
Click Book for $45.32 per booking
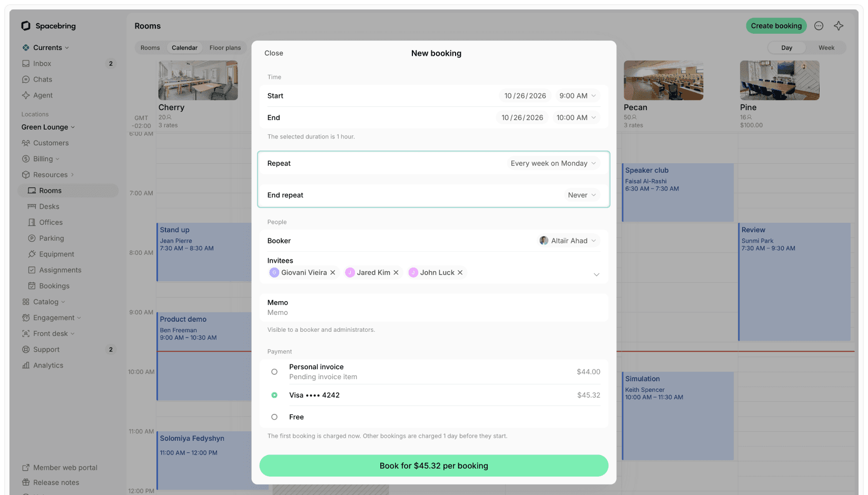434,466
